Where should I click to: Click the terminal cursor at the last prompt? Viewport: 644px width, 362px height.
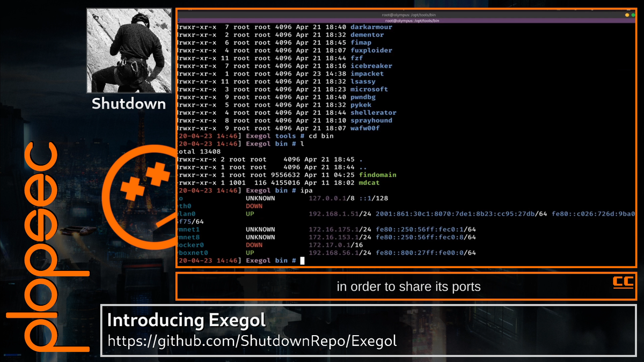303,261
